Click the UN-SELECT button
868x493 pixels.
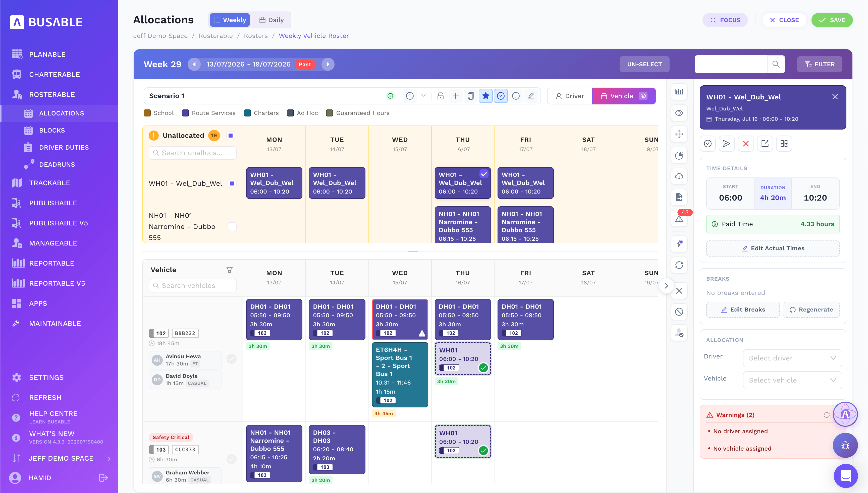click(x=644, y=64)
